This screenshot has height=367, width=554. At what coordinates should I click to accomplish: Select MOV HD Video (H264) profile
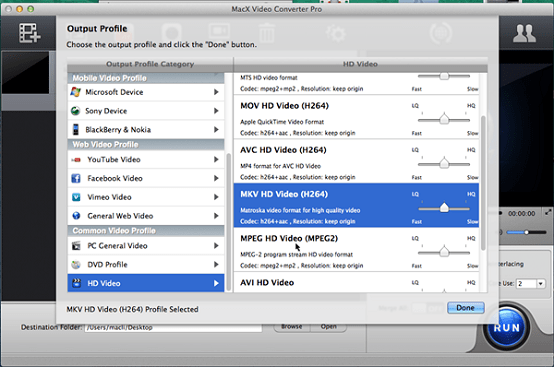[x=356, y=117]
